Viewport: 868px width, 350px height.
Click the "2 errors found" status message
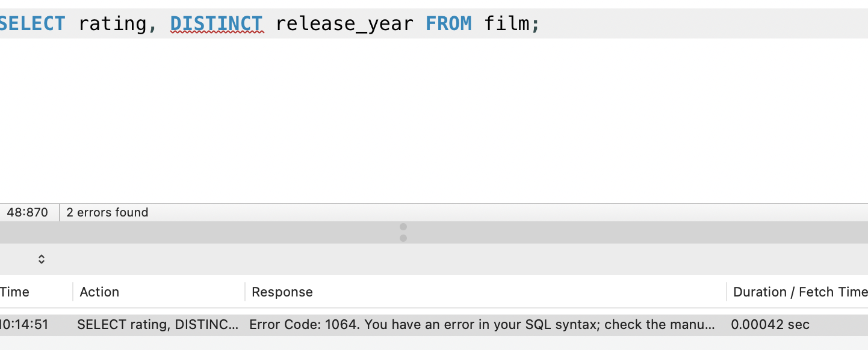107,212
